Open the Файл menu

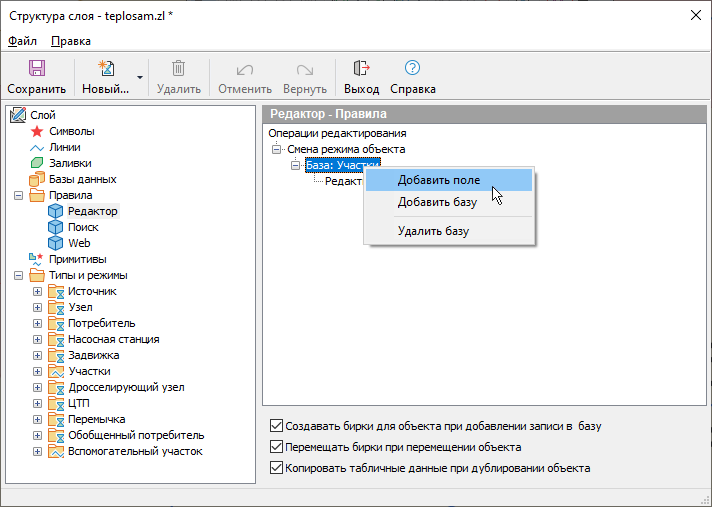pos(22,41)
